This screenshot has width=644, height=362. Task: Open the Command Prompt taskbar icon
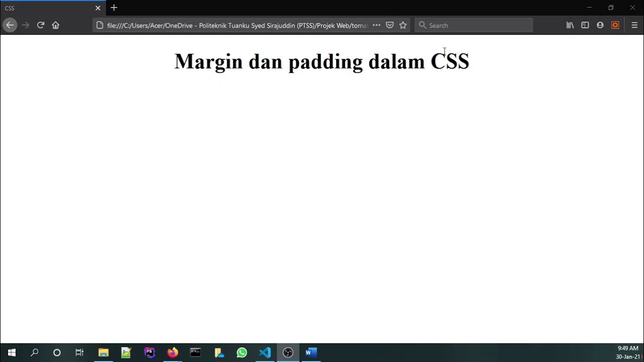tap(196, 352)
